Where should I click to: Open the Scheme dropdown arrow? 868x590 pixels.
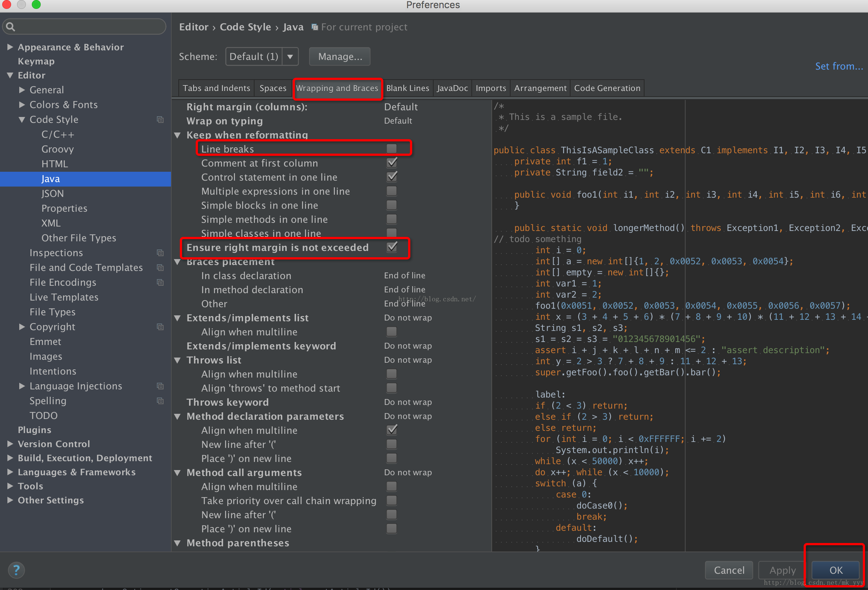tap(290, 57)
